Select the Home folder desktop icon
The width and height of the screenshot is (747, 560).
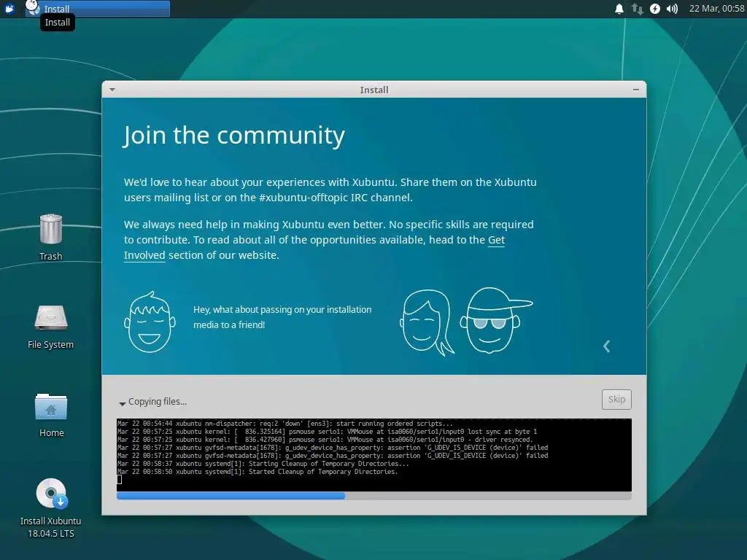click(51, 415)
